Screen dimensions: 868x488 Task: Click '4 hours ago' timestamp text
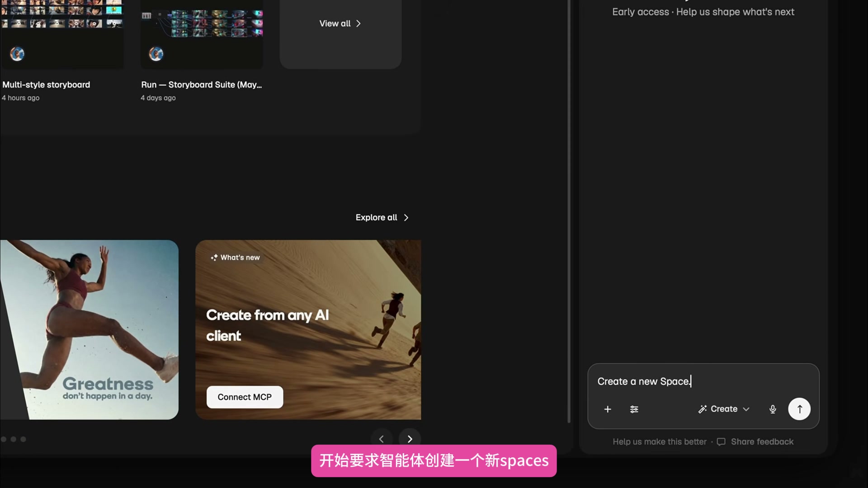point(20,98)
